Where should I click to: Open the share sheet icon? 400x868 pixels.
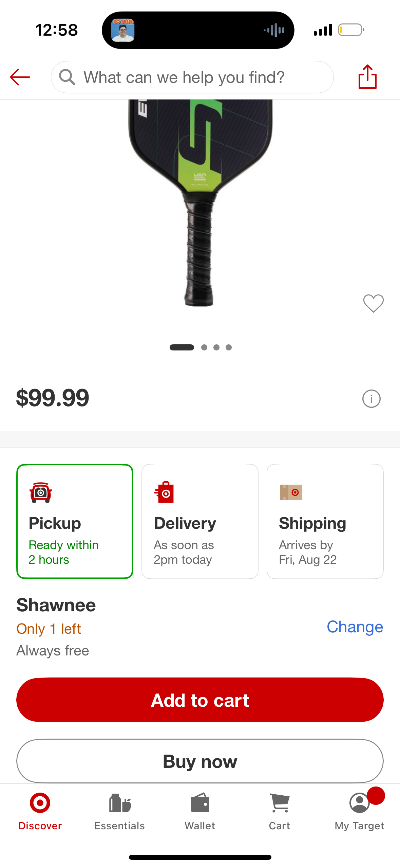coord(367,77)
